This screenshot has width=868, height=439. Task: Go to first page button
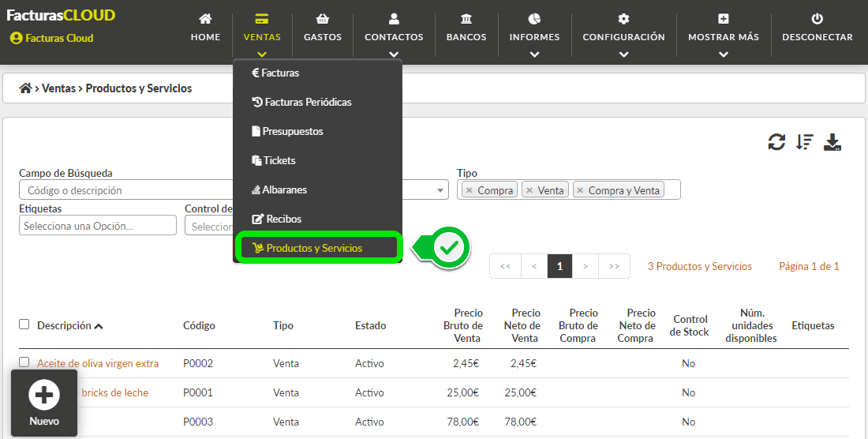[505, 266]
